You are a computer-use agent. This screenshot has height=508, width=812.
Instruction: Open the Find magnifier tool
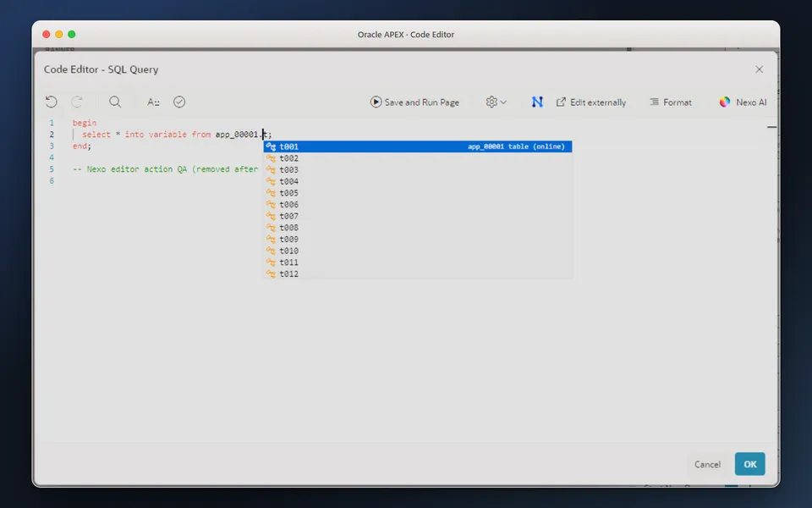pos(115,102)
